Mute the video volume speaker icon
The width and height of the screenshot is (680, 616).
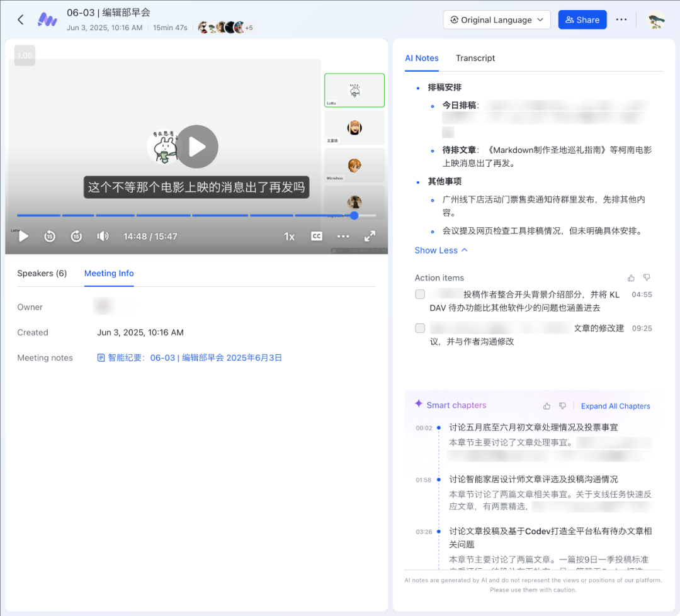click(103, 236)
